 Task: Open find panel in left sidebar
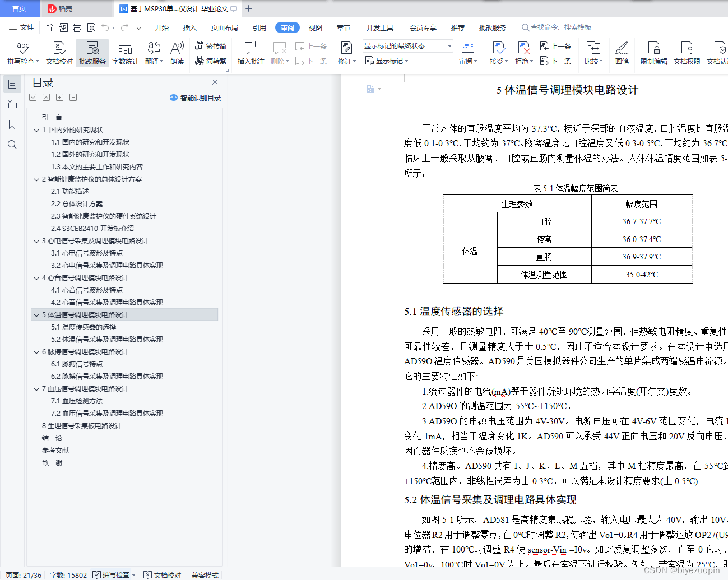12,145
